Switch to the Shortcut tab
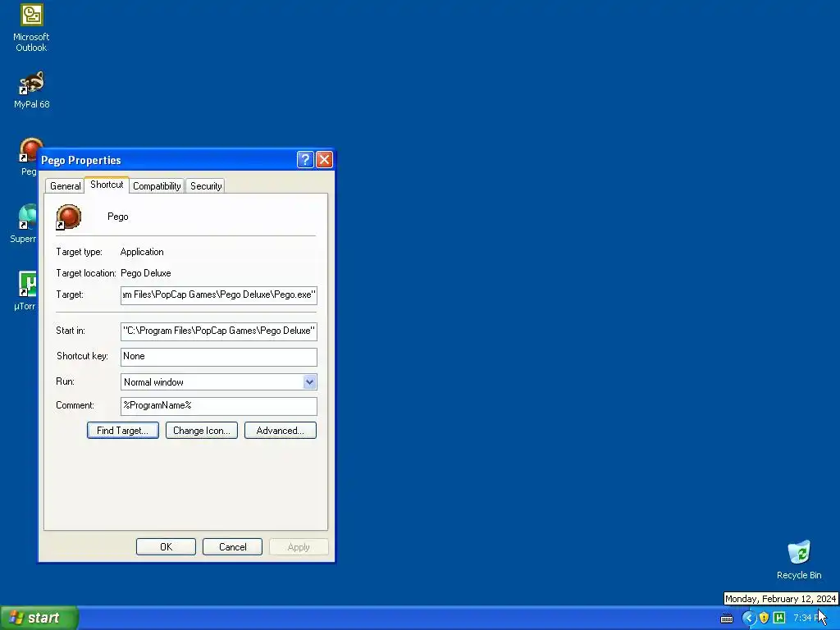This screenshot has height=630, width=840. (107, 185)
